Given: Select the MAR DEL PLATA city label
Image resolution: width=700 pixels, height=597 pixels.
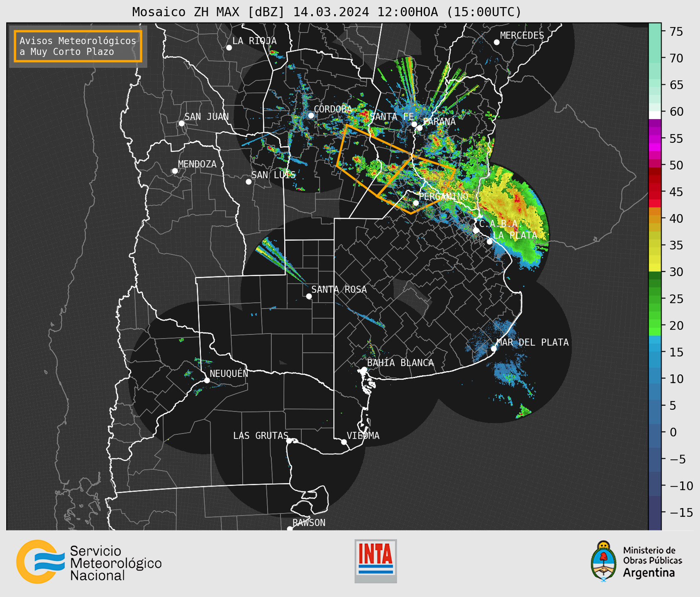Looking at the screenshot, I should tap(533, 343).
